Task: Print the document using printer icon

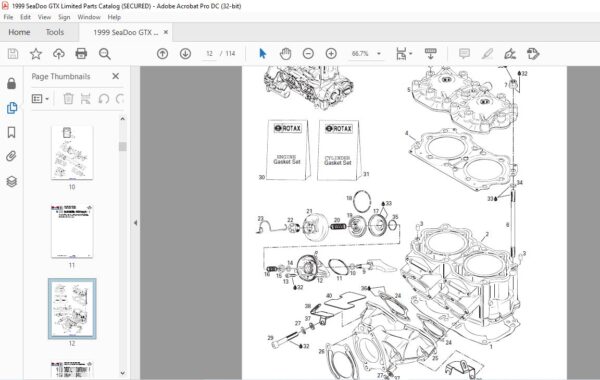Action: point(81,54)
